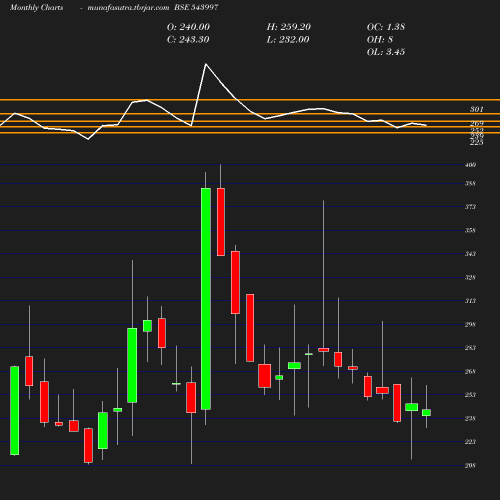Click the "223" price axis label
The width and height of the screenshot is (500, 500).
pos(470,442)
